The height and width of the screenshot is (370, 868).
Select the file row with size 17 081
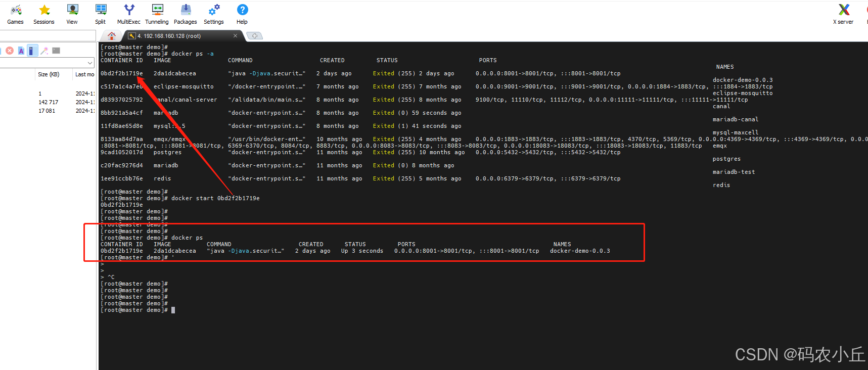48,111
